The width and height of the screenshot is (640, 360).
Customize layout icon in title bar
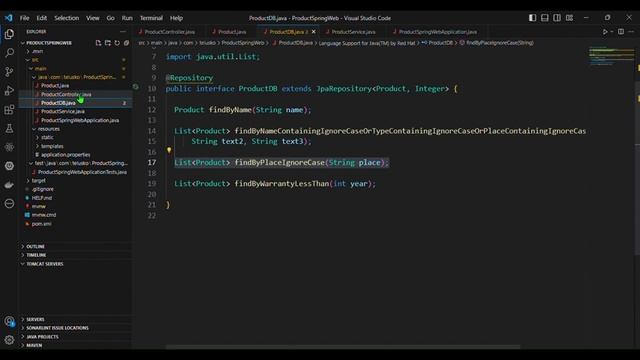tap(569, 18)
